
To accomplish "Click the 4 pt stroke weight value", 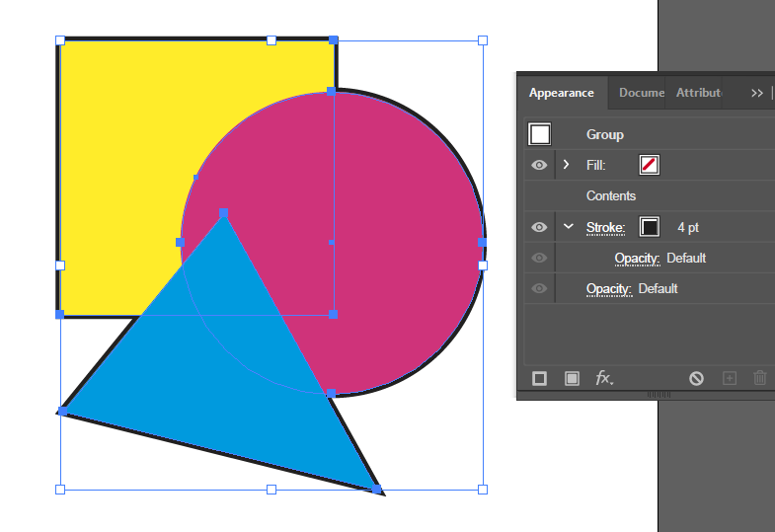I will tap(687, 227).
